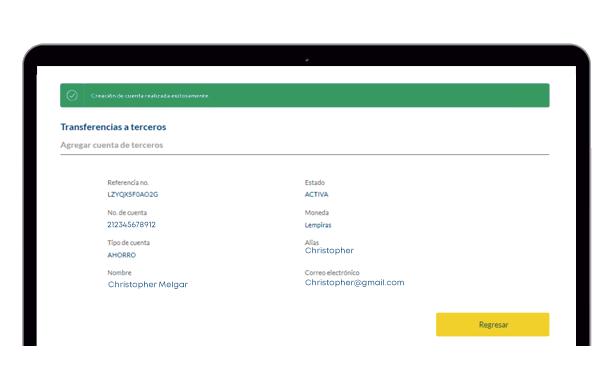612x375 pixels.
Task: Click the AHORRO account type value
Action: [x=122, y=255]
